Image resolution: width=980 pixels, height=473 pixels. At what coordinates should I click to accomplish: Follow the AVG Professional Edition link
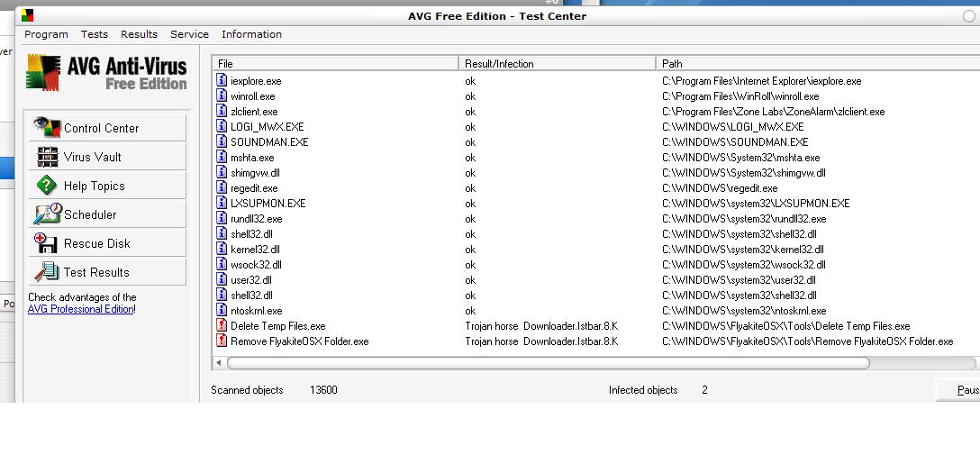81,309
